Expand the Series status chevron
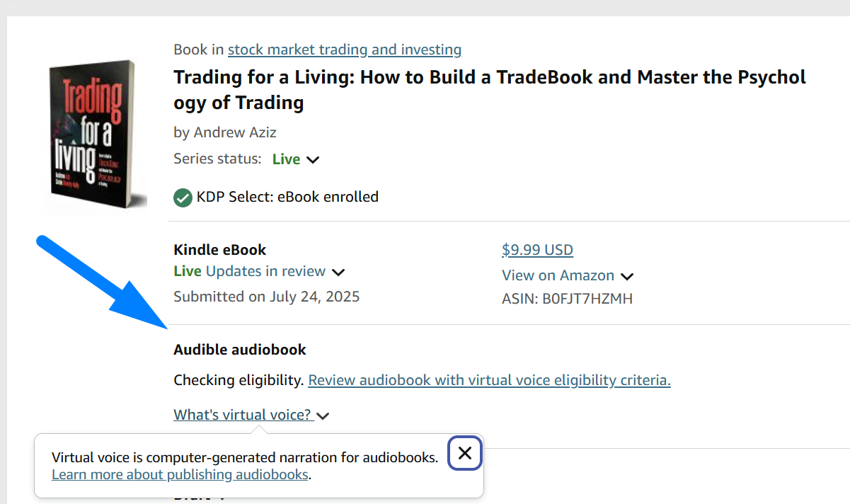Viewport: 850px width, 504px height. [x=313, y=160]
